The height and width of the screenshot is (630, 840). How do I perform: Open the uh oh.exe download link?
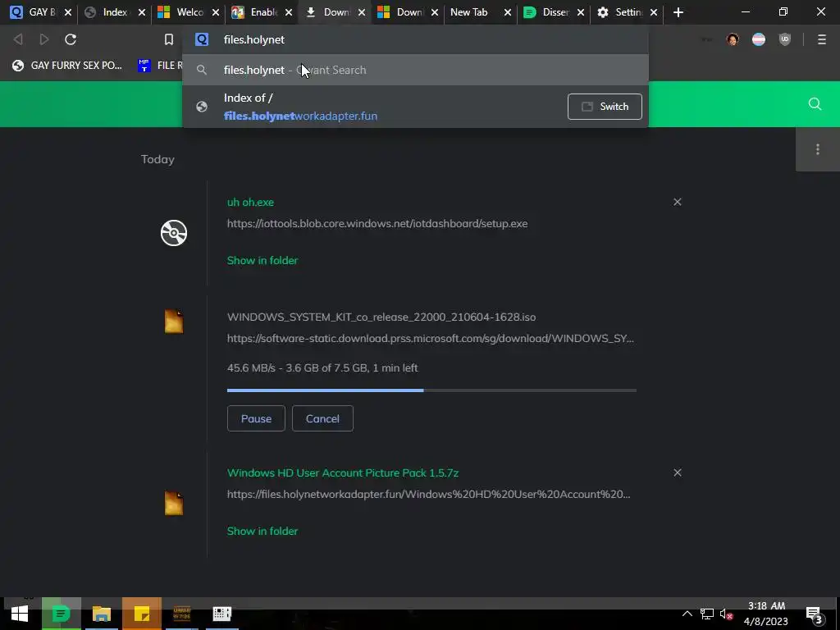click(250, 202)
